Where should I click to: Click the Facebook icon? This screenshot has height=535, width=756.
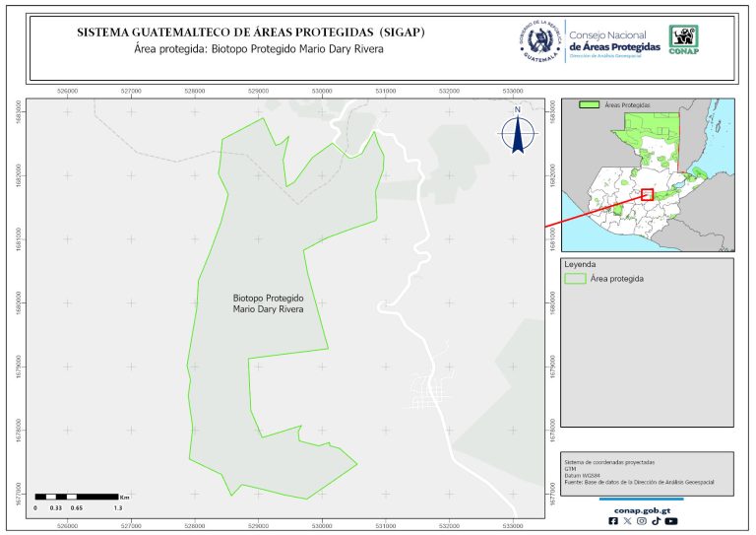pyautogui.click(x=614, y=521)
